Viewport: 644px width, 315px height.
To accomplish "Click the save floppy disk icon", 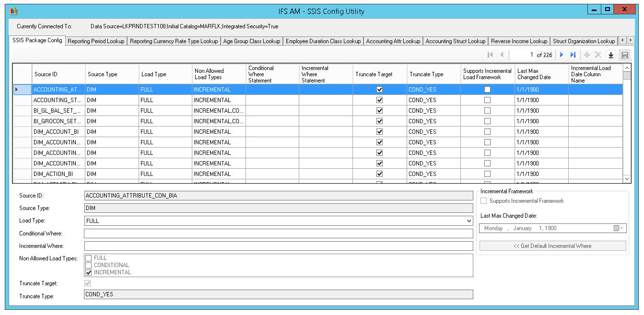I will (x=624, y=55).
